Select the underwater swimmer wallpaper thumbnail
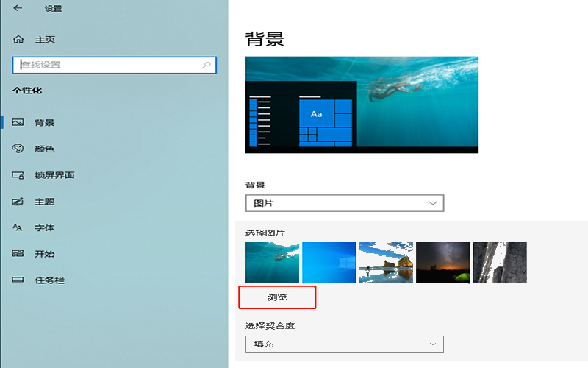 (x=272, y=263)
